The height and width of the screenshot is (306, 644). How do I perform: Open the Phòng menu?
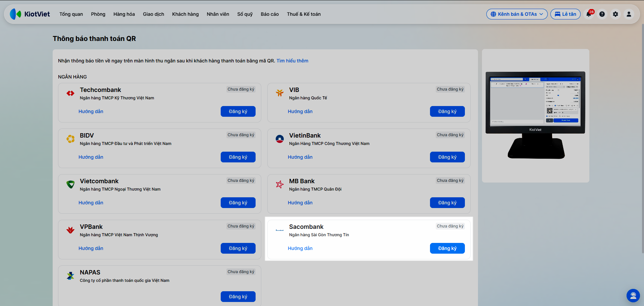[x=98, y=14]
